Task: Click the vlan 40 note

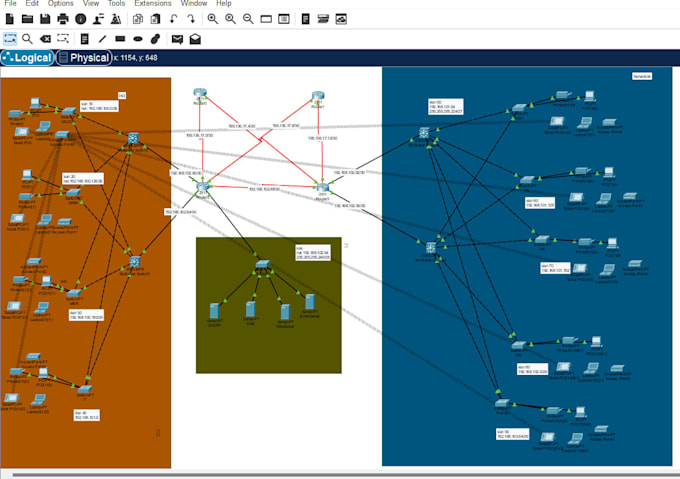Action: pos(87,415)
